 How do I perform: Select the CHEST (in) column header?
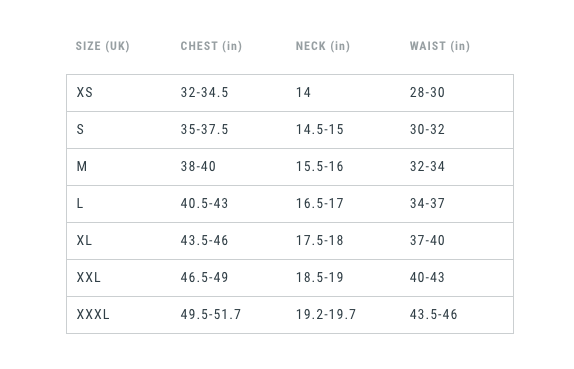[x=211, y=46]
